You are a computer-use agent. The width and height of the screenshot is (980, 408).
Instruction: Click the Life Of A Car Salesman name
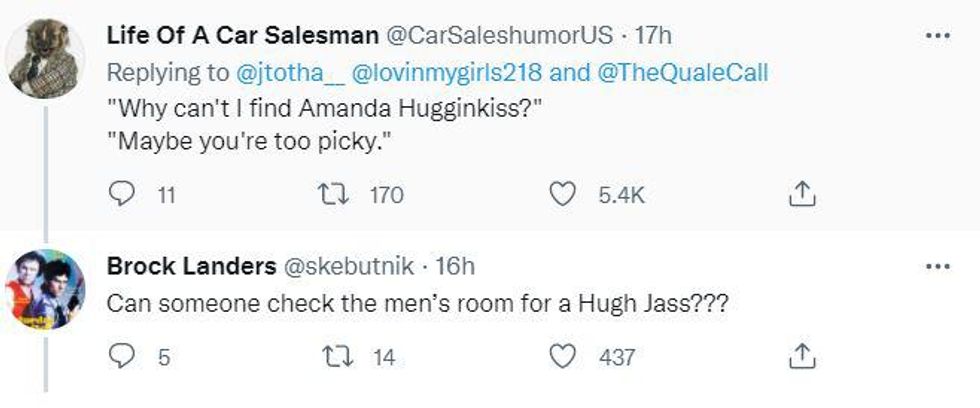coord(239,36)
